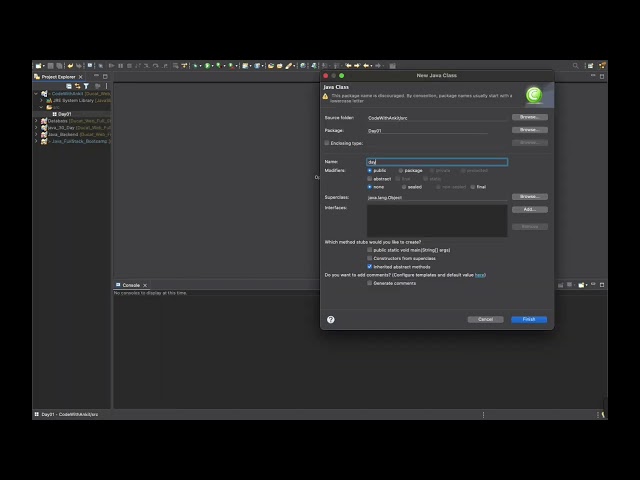The height and width of the screenshot is (480, 640).
Task: Click Browse next to Superclass
Action: point(530,197)
